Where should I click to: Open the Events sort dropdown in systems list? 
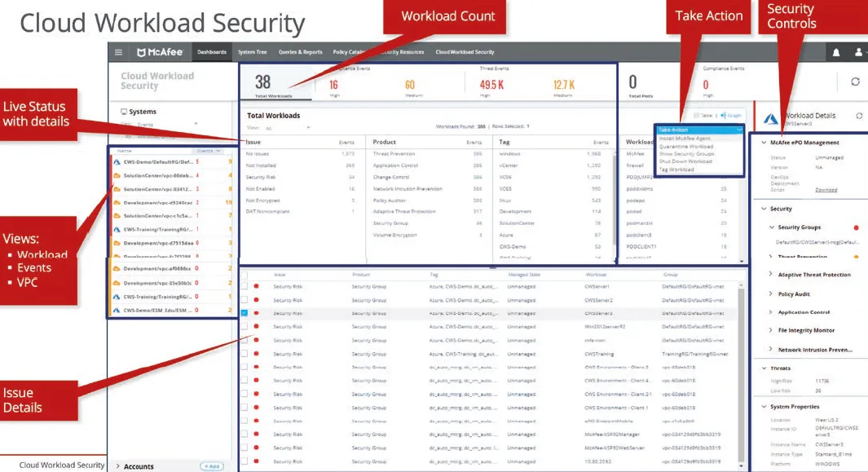[x=209, y=151]
